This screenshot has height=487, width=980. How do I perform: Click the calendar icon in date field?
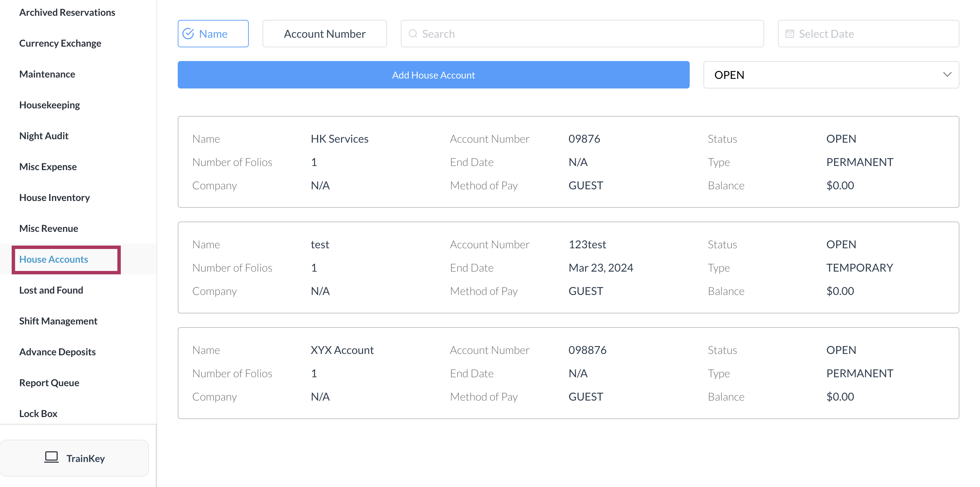[790, 34]
